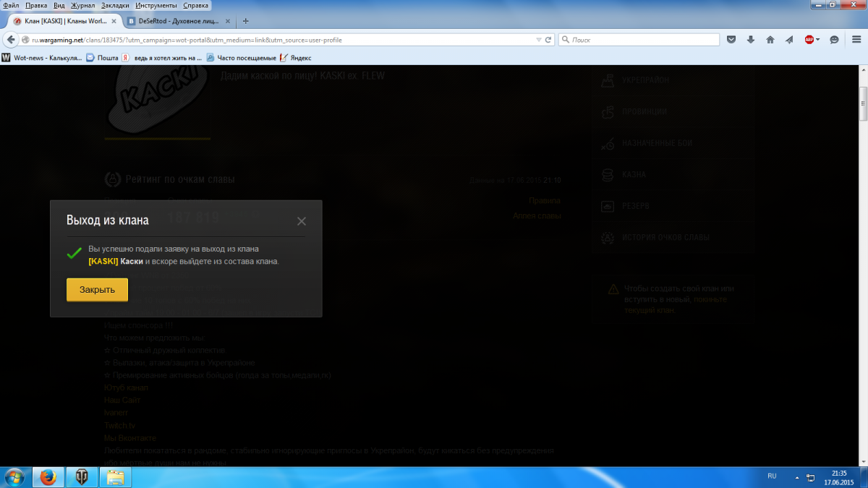The width and height of the screenshot is (868, 488).
Task: Open the Firefox hamburger menu
Action: pyautogui.click(x=855, y=40)
